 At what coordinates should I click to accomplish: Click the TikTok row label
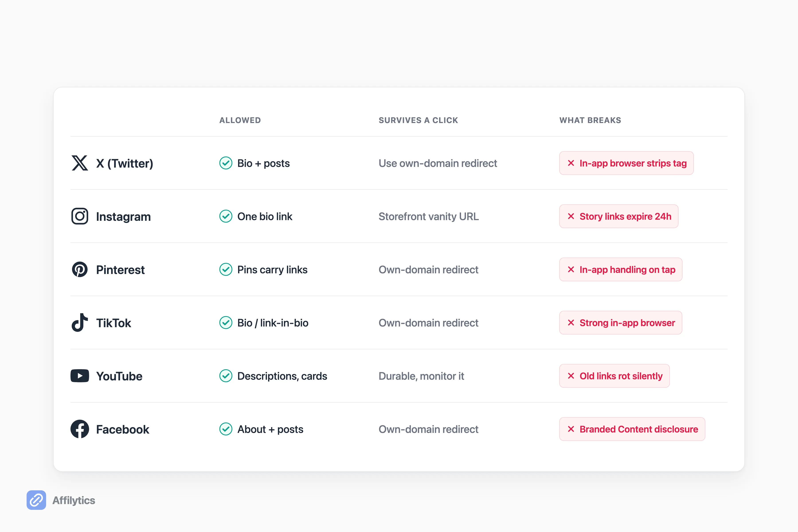pos(114,323)
